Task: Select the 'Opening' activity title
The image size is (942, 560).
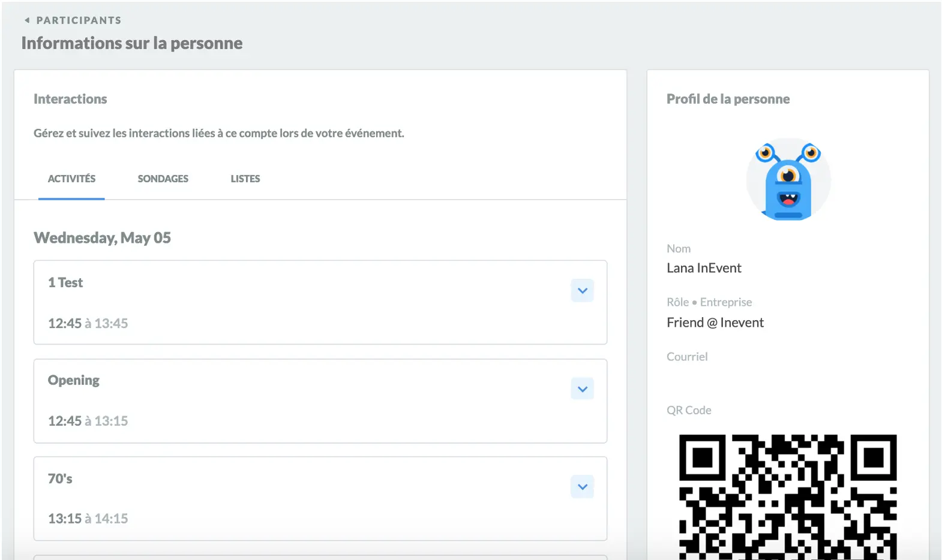Action: pos(74,381)
